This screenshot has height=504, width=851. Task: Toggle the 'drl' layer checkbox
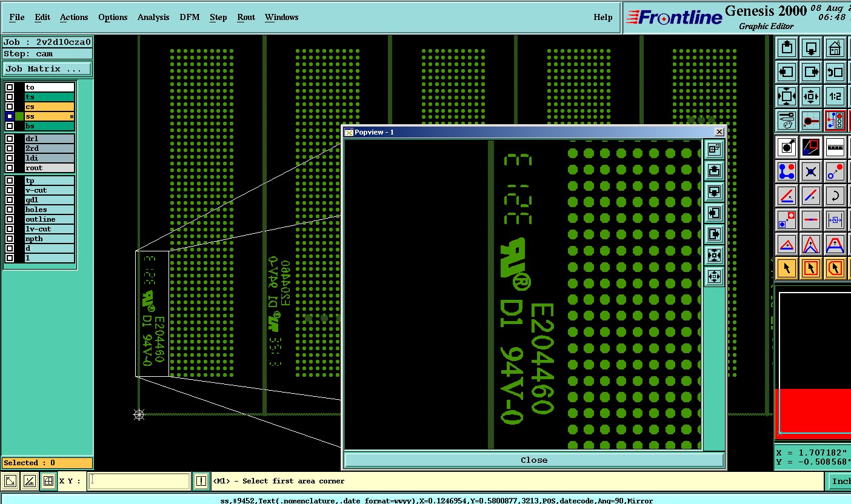10,139
